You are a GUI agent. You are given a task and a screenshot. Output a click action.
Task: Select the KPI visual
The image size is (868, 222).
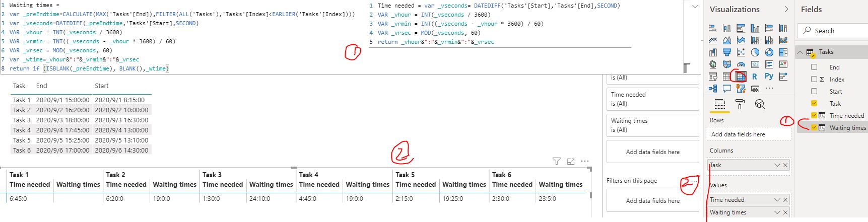coord(783,64)
